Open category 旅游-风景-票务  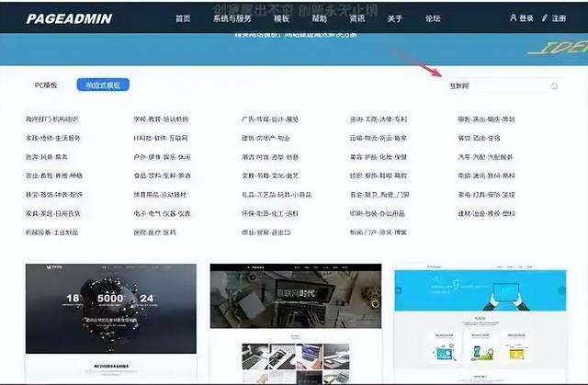(47, 157)
